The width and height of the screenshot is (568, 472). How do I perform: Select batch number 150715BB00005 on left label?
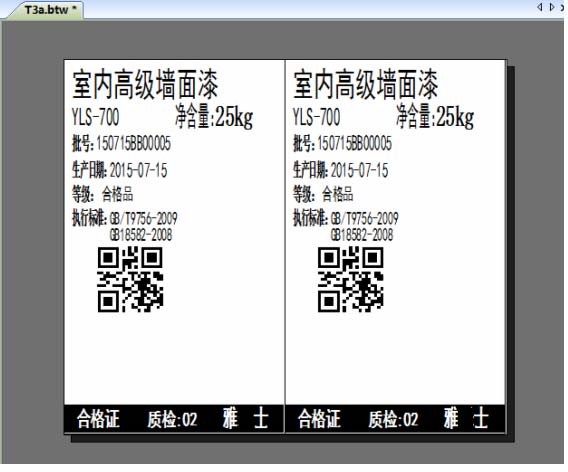[x=134, y=143]
